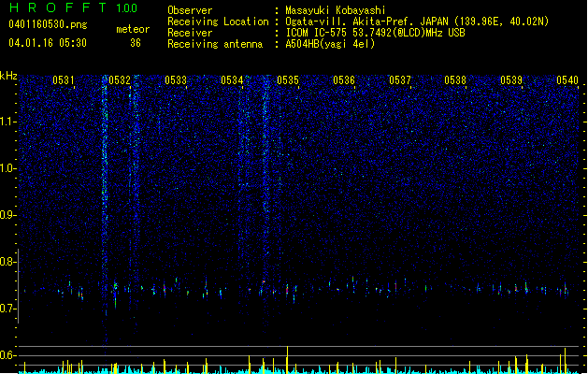Click the 0539 time marker
588x374 pixels.
click(x=511, y=80)
